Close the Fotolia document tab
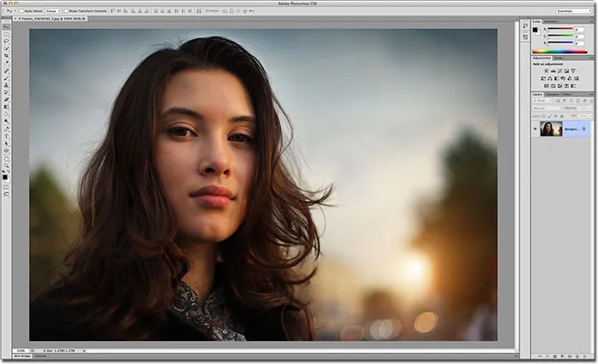The height and width of the screenshot is (364, 598). 15,18
